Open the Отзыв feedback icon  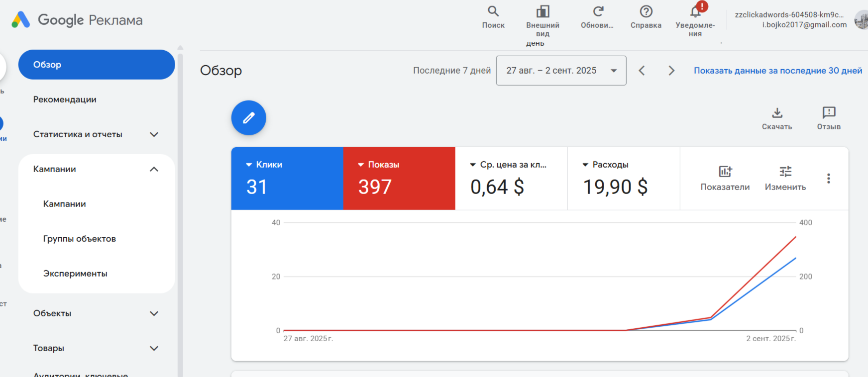click(x=829, y=112)
